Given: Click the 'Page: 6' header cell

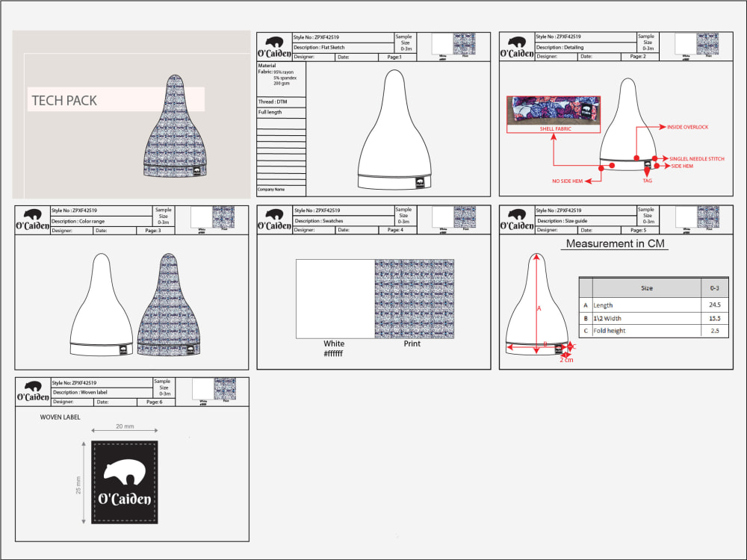Looking at the screenshot, I should [x=156, y=402].
